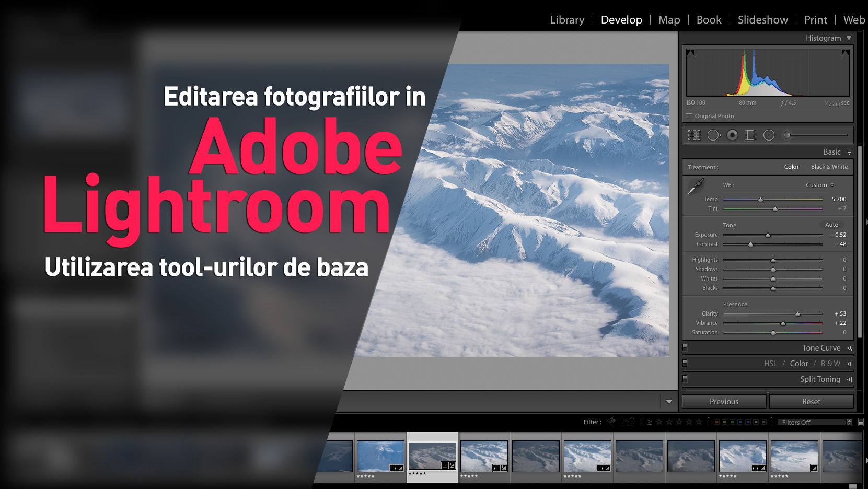Screen dimensions: 868x489
Task: Select the Crop Overlay tool
Action: 694,135
